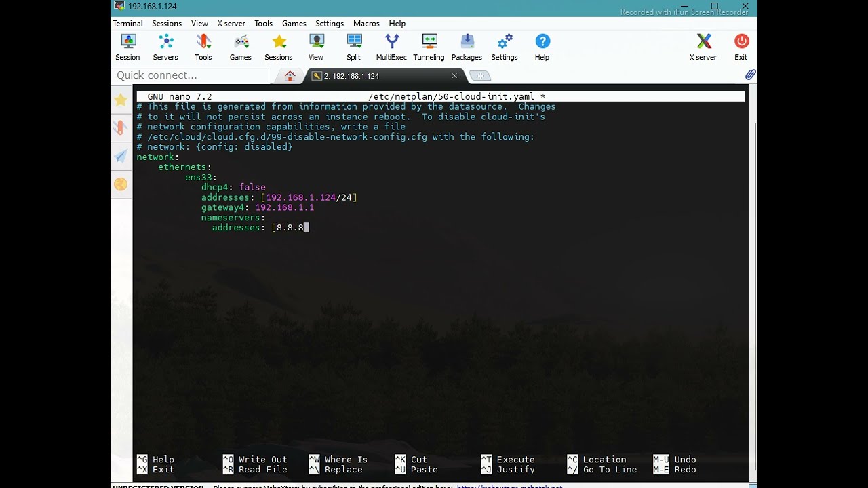This screenshot has width=868, height=488.
Task: Activate the Split terminal icon
Action: [x=354, y=47]
